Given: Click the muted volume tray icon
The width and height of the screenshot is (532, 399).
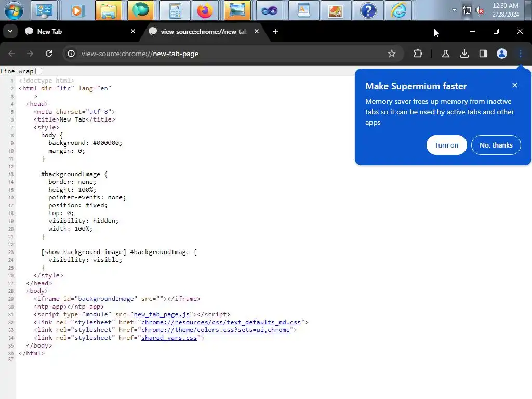Looking at the screenshot, I should coord(480,10).
